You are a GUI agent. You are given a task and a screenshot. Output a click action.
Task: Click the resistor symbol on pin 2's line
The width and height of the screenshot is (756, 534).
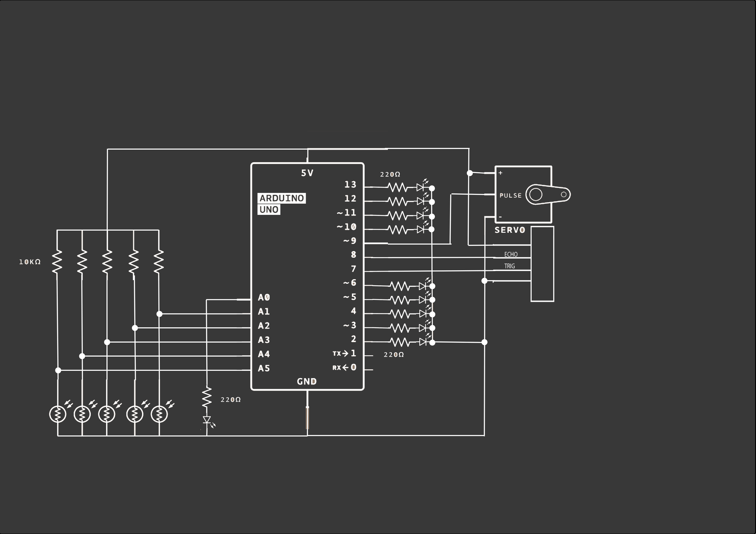(400, 342)
